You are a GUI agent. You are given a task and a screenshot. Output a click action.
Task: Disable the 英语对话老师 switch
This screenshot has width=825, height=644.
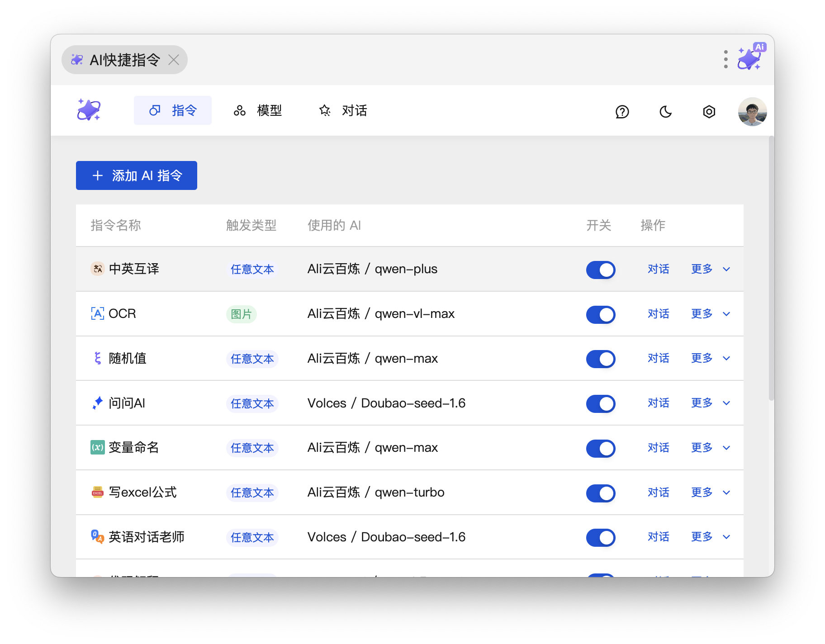click(601, 538)
